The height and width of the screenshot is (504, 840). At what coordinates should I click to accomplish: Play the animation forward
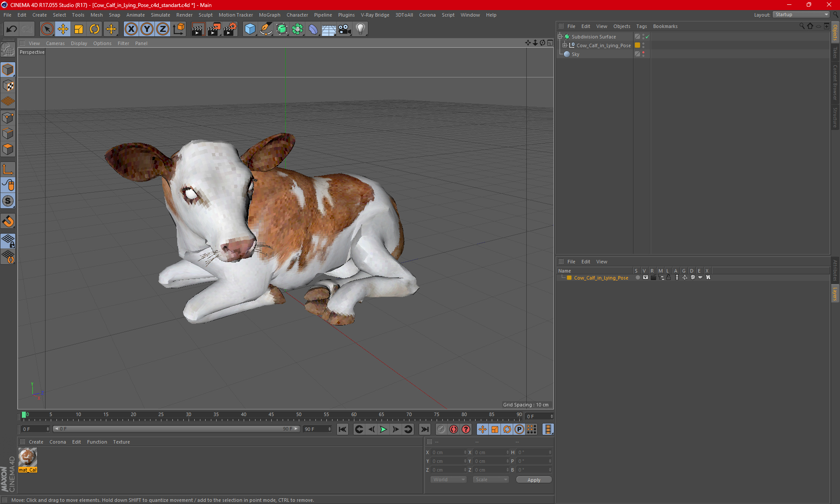click(x=383, y=429)
